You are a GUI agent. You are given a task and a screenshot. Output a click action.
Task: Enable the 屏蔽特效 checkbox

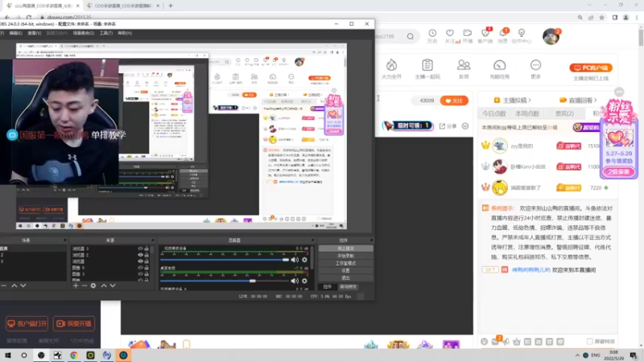coord(590,341)
